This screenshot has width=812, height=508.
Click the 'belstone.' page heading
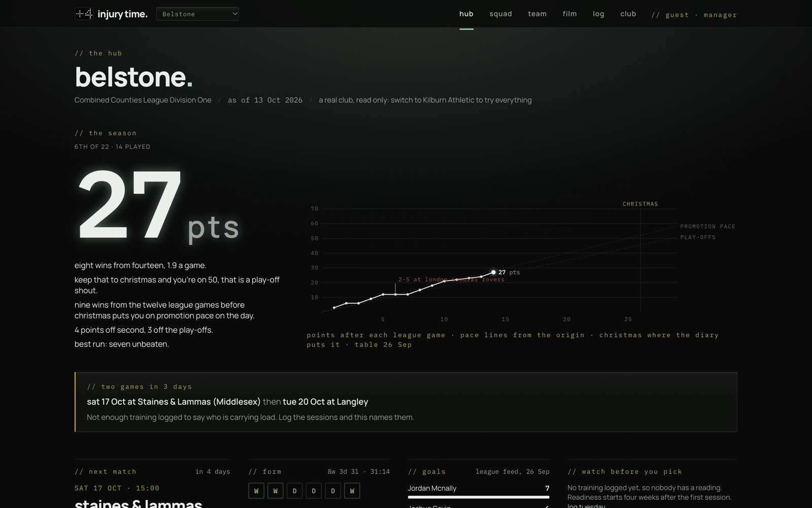click(133, 77)
